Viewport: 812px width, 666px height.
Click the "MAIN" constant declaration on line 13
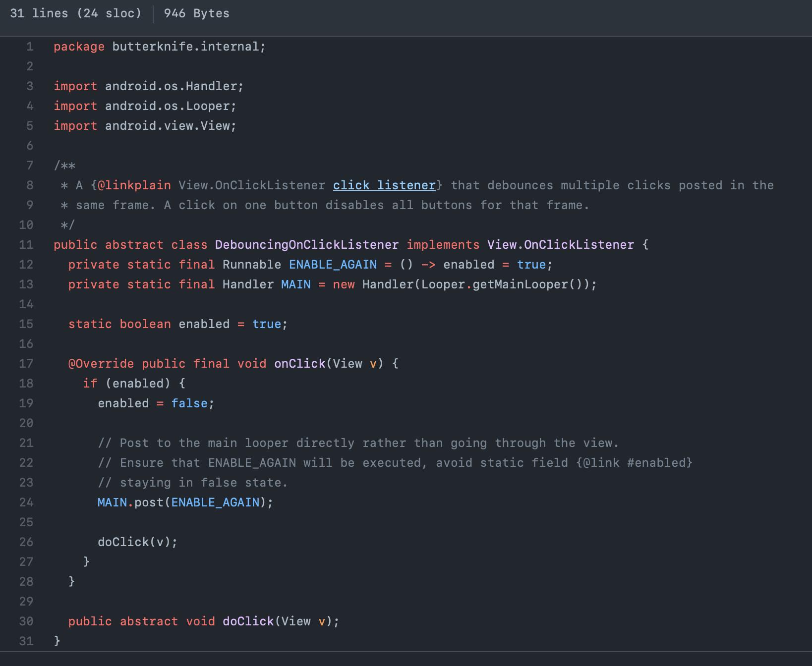click(x=296, y=284)
